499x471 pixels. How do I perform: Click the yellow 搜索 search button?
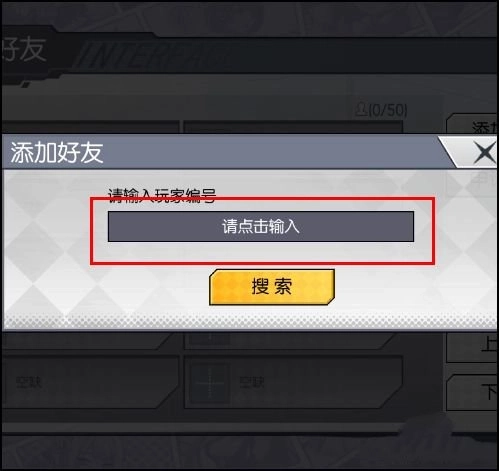[x=272, y=287]
